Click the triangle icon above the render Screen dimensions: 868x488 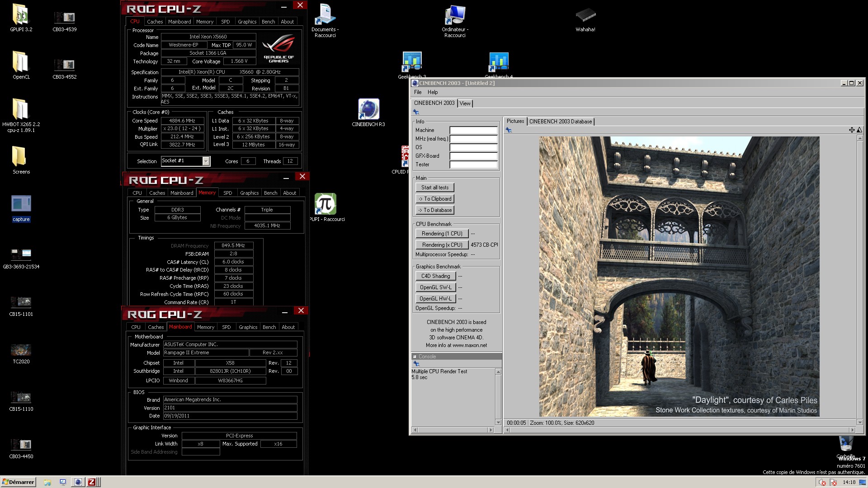(x=859, y=130)
